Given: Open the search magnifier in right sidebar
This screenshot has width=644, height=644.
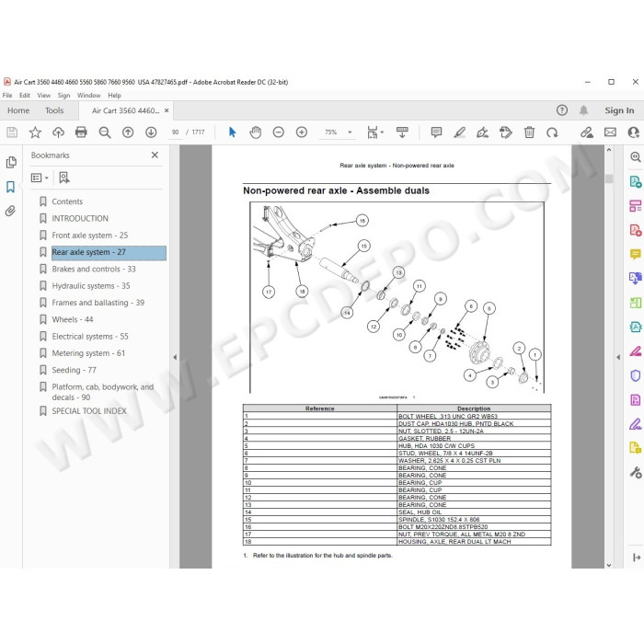Looking at the screenshot, I should point(635,157).
